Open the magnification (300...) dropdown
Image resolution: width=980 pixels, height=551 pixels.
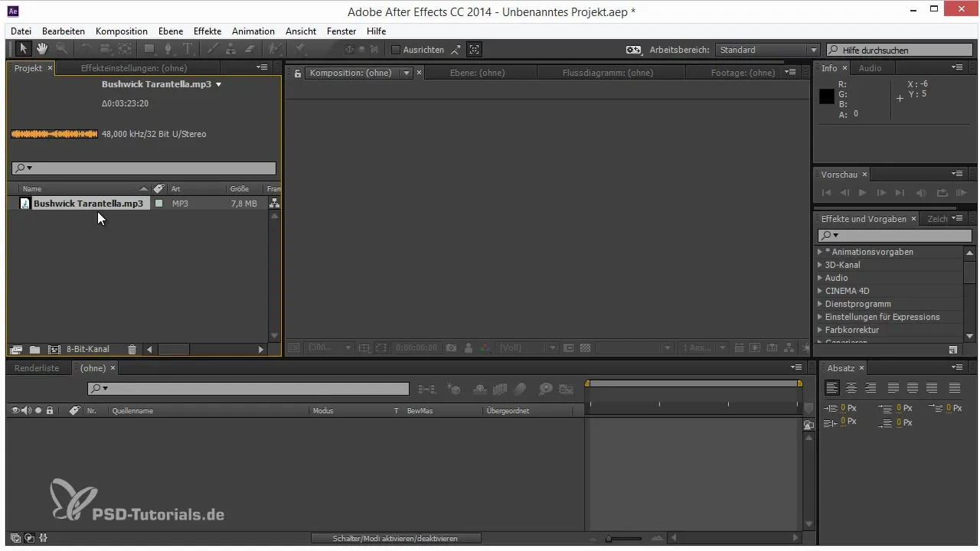329,347
